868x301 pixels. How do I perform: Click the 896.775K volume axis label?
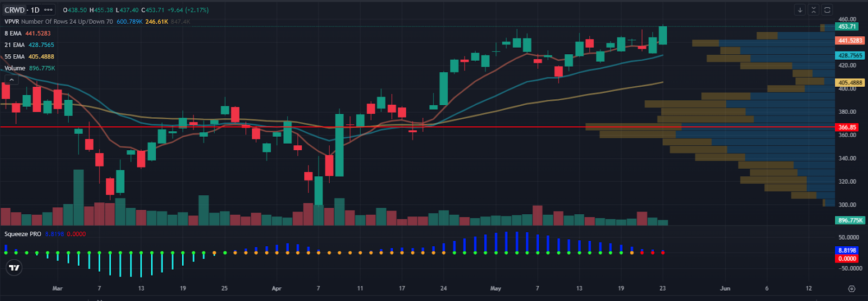click(850, 220)
